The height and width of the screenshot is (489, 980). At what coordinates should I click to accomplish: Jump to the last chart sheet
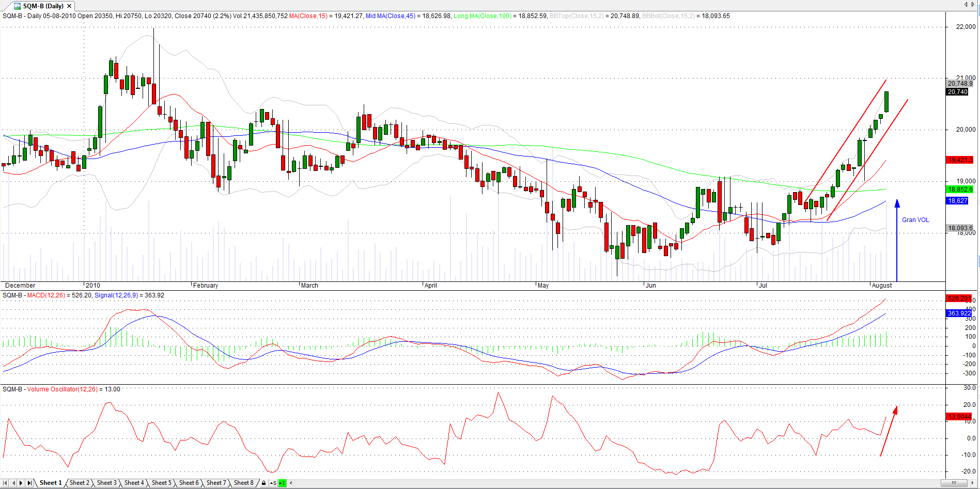(29, 483)
